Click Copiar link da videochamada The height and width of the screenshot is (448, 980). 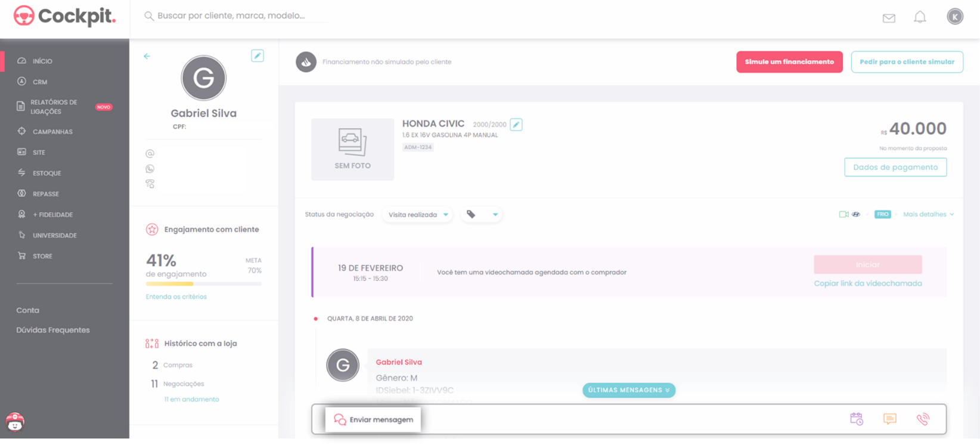[x=868, y=283]
